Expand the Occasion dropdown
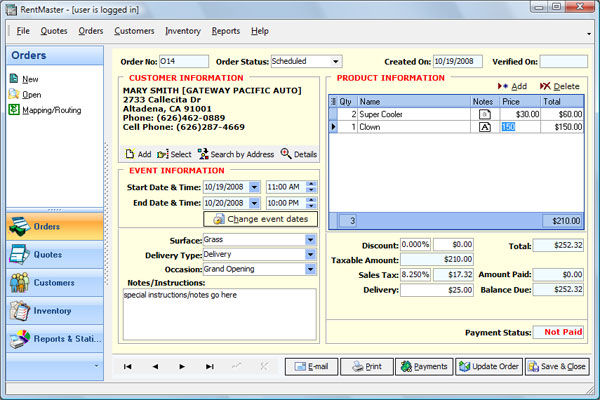This screenshot has width=600, height=400. coord(311,269)
